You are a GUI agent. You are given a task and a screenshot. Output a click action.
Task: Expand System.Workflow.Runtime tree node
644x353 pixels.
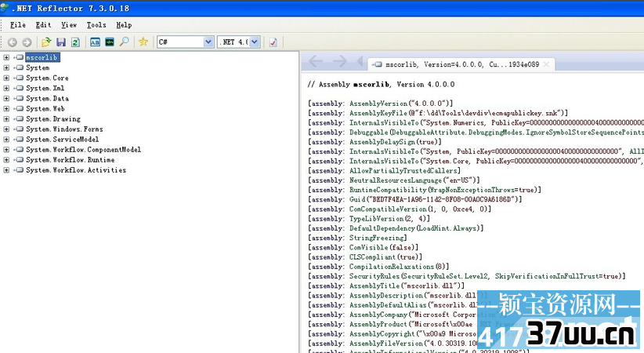[x=6, y=159]
